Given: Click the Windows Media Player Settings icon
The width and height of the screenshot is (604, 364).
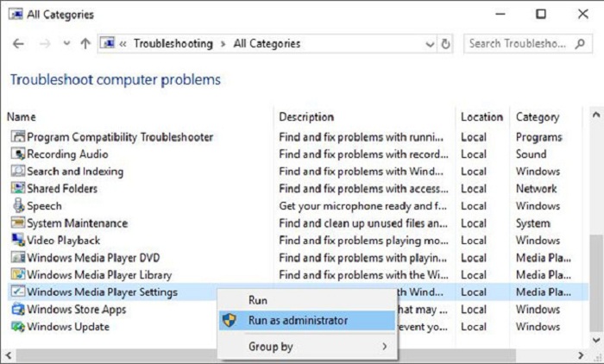Looking at the screenshot, I should [x=18, y=292].
